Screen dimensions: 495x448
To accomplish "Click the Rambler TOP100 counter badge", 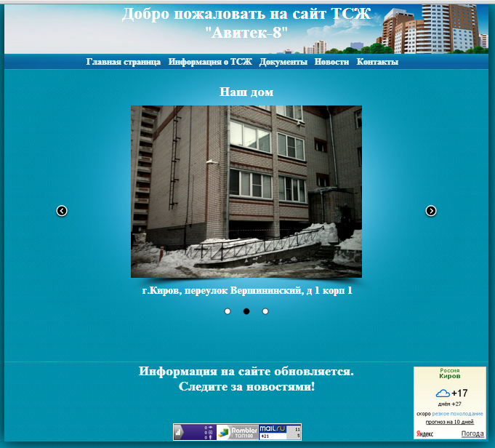I will [238, 432].
